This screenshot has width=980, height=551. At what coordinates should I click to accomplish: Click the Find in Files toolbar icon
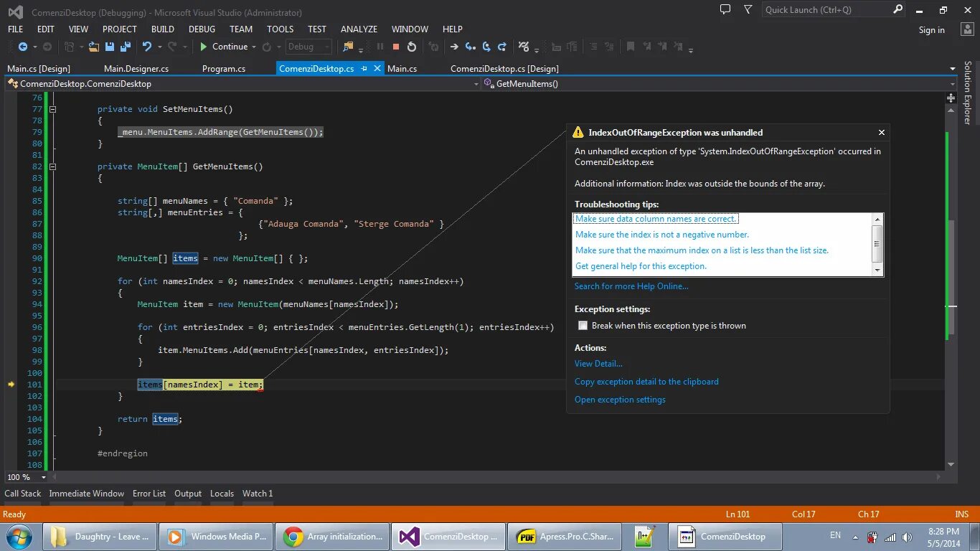click(x=349, y=47)
